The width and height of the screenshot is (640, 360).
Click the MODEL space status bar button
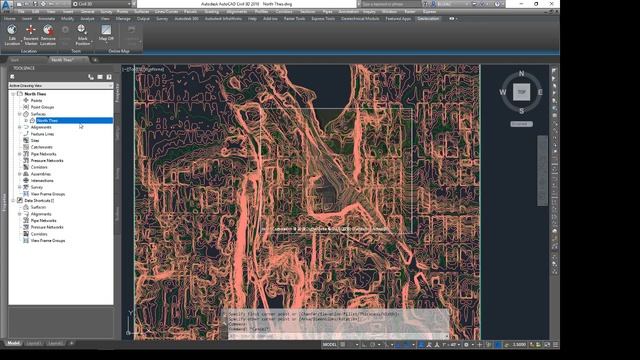coord(329,344)
